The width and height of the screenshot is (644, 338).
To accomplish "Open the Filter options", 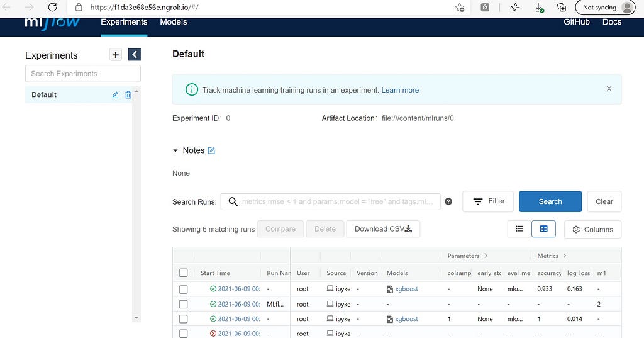I will 488,201.
